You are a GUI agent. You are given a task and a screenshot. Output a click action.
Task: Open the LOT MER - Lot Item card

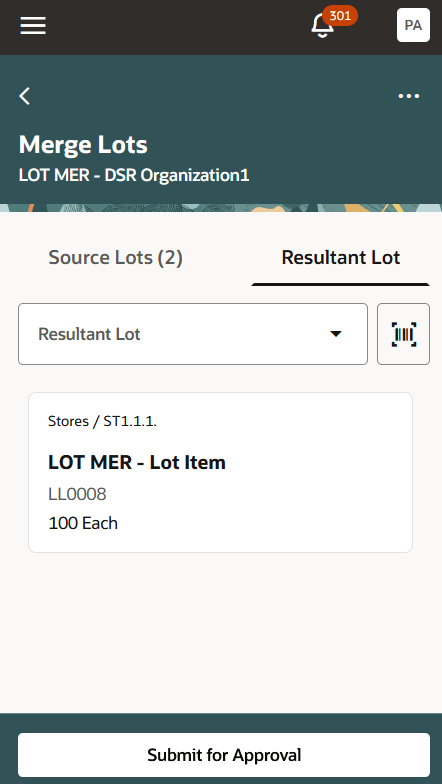point(220,472)
